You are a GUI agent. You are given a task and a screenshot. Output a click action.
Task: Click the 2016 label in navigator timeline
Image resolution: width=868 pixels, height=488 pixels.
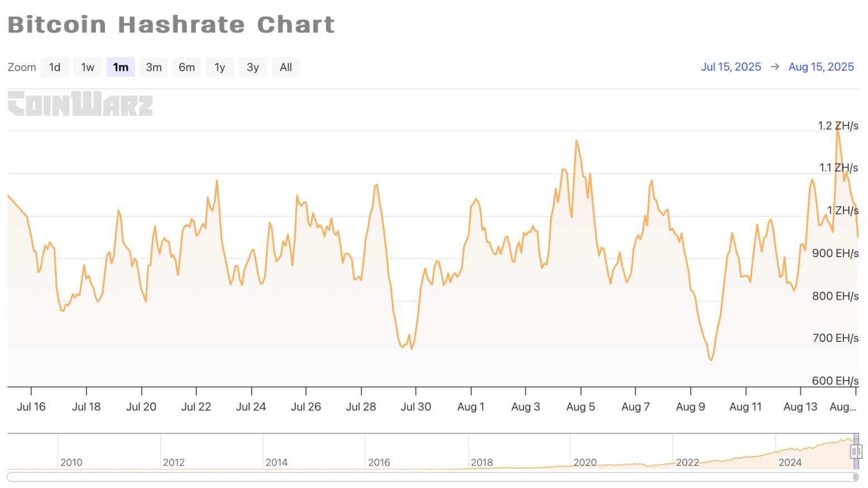[x=379, y=462]
